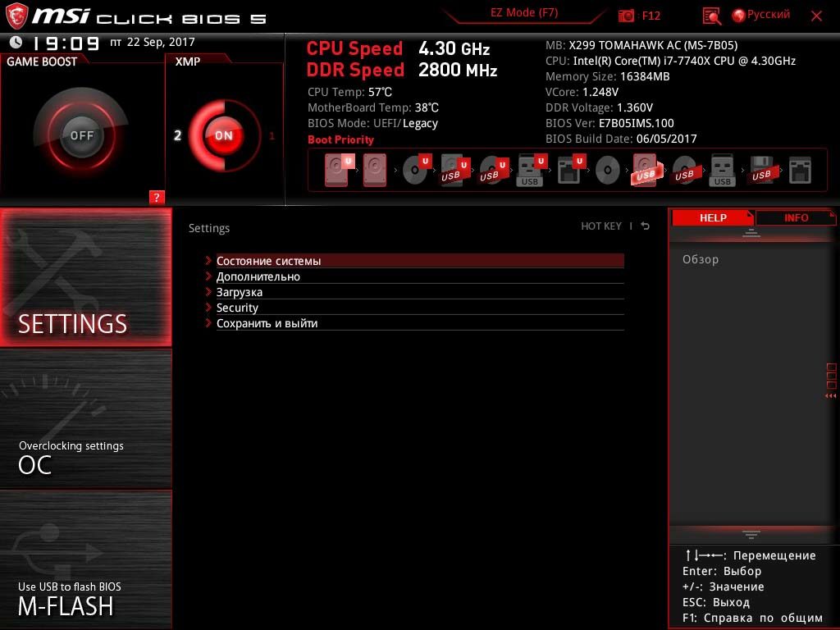840x630 pixels.
Task: Click the back arrow next to HOT KEY
Action: click(646, 226)
